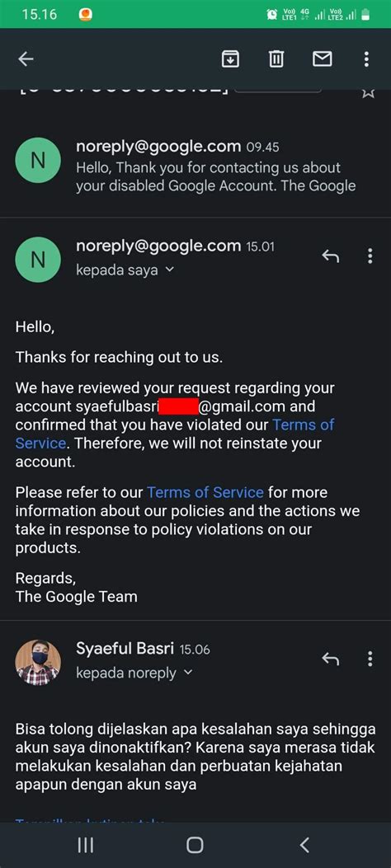Star this email thread
The image size is (391, 868).
point(368,91)
